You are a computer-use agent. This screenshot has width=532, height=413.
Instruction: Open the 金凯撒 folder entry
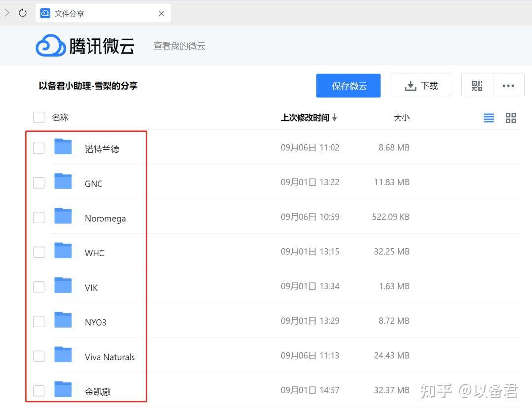pos(97,390)
